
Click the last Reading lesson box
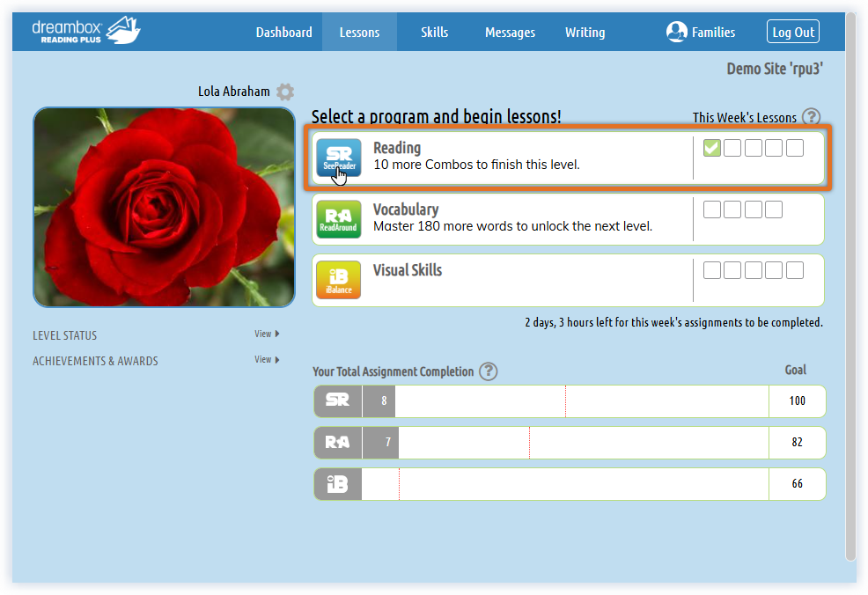[795, 148]
